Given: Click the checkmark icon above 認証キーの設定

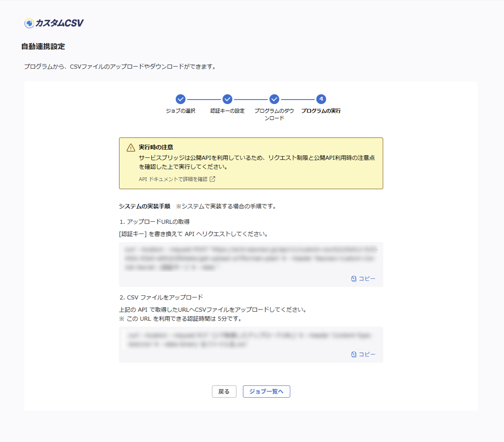Looking at the screenshot, I should tap(227, 99).
